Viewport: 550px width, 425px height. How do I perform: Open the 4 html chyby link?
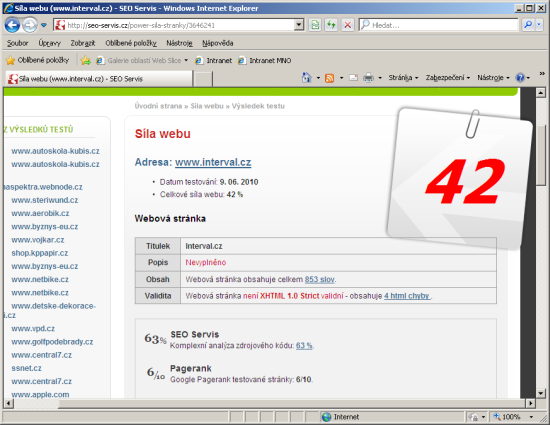point(407,296)
